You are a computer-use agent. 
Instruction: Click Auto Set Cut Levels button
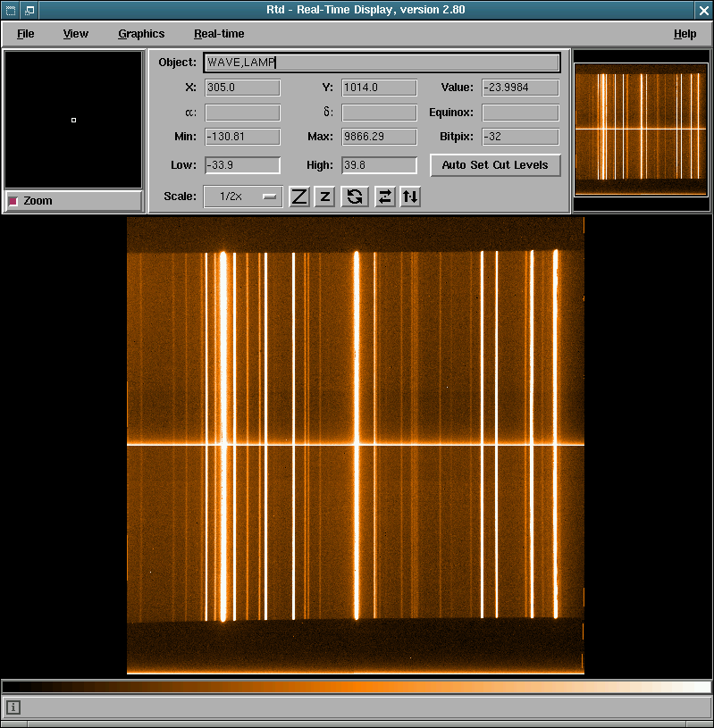click(495, 165)
